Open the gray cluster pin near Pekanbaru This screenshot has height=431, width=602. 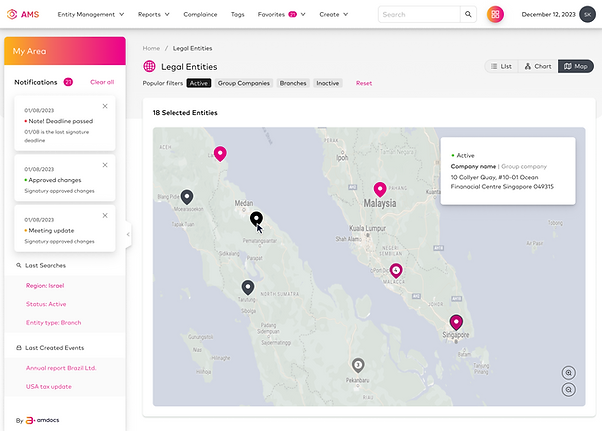point(358,365)
